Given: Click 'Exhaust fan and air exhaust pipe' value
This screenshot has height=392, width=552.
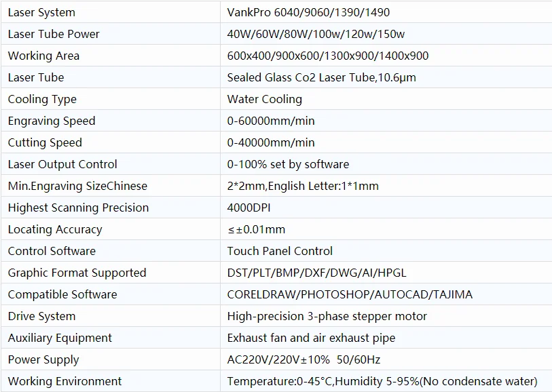Looking at the screenshot, I should tap(311, 338).
